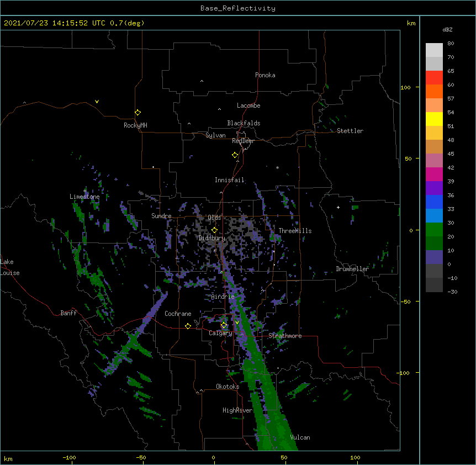Select the Limestone label
The width and height of the screenshot is (476, 465).
click(x=84, y=197)
